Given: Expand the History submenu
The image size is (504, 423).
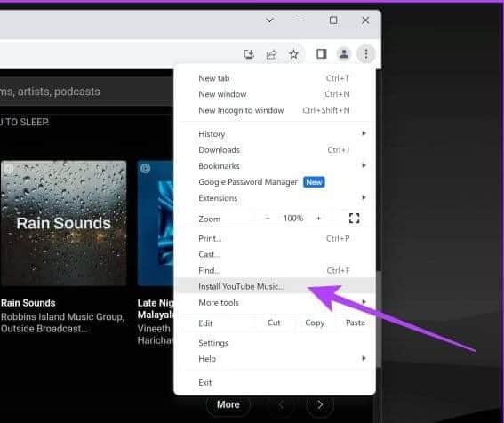Looking at the screenshot, I should (274, 133).
